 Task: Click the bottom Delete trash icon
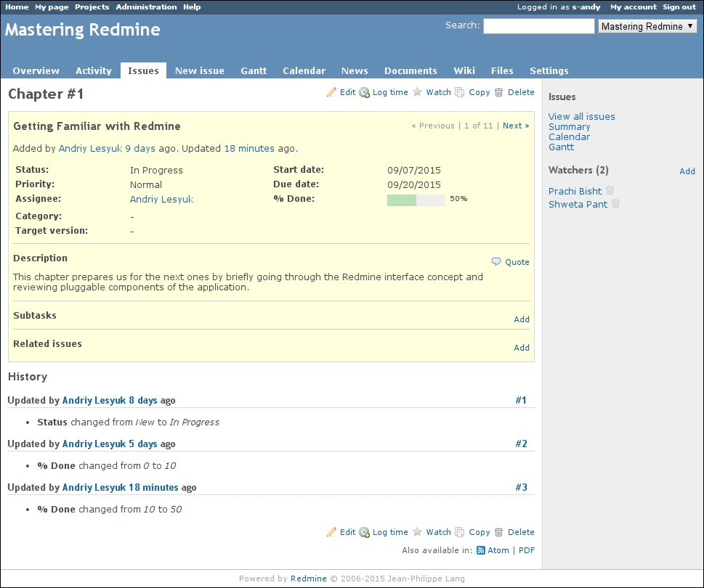coord(499,532)
